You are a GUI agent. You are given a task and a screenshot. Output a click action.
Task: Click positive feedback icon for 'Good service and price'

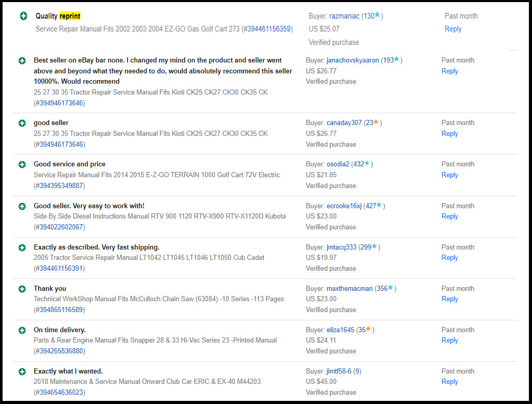(x=22, y=164)
